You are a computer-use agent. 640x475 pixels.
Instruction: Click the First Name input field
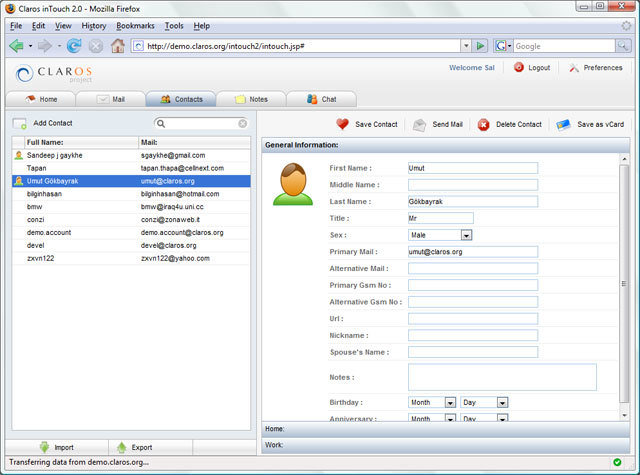coord(473,168)
